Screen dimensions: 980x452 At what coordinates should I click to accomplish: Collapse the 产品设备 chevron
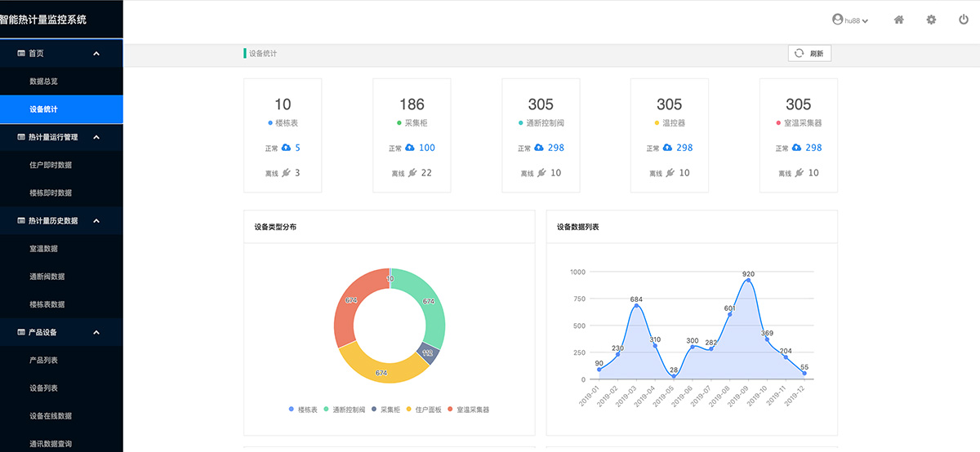(96, 332)
